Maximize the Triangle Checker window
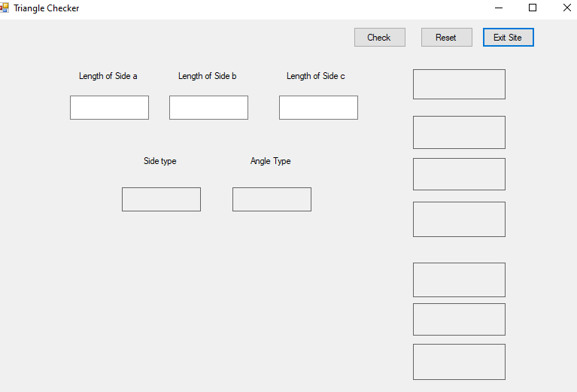The image size is (577, 392). coord(533,8)
